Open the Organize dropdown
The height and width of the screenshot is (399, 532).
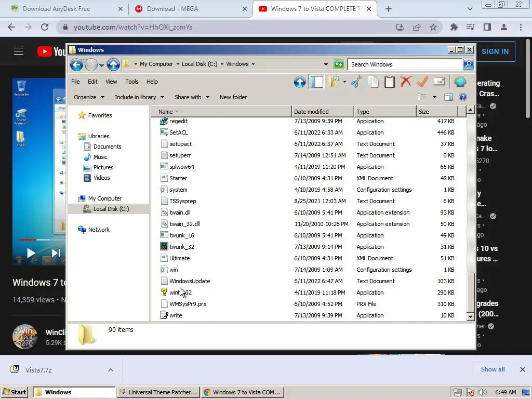click(x=89, y=97)
